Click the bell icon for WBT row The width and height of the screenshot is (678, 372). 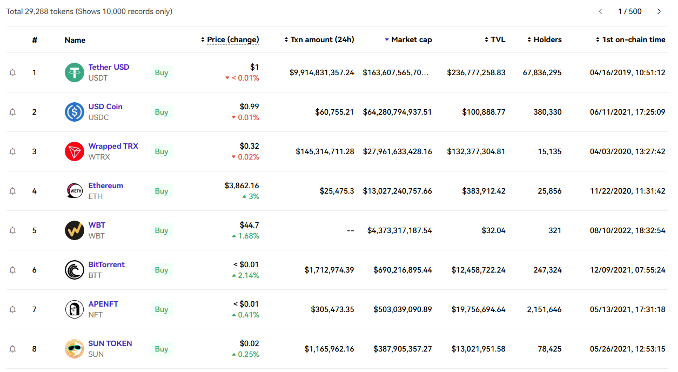13,230
